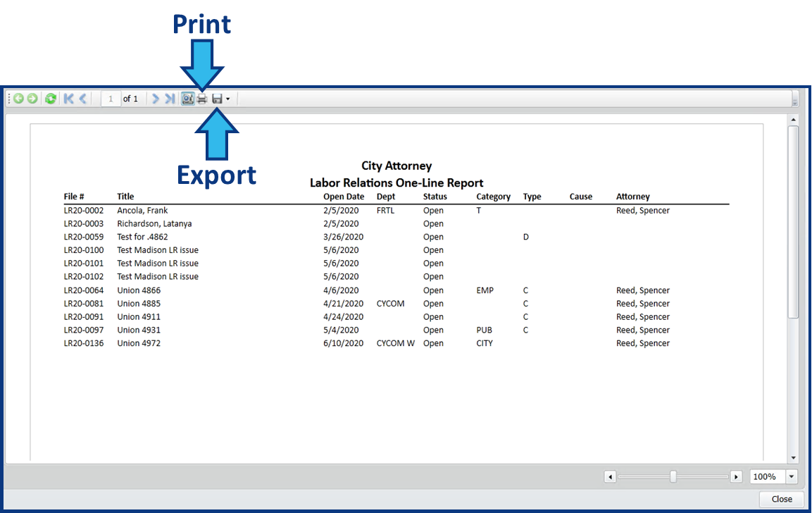Image resolution: width=812 pixels, height=513 pixels.
Task: Jump to the last page of the report
Action: click(170, 99)
